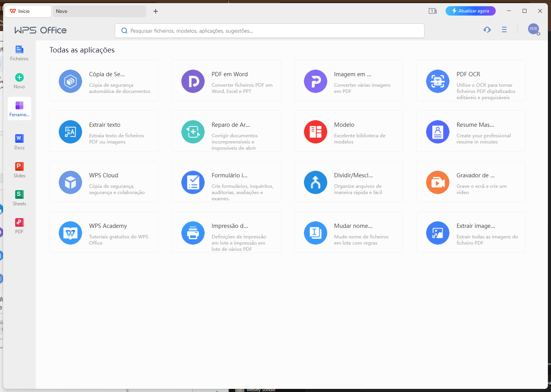Click the PDF em Word title text

point(230,74)
